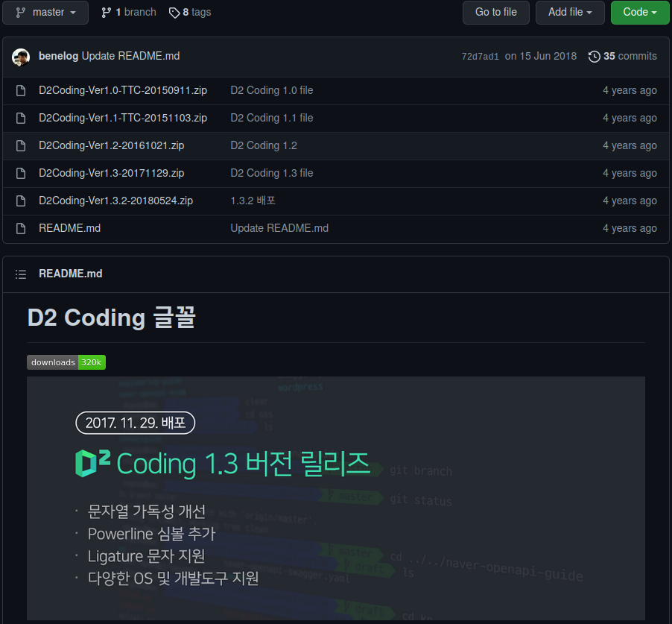
Task: Open the D2 Coding 1.3 release banner image
Action: tap(336, 498)
